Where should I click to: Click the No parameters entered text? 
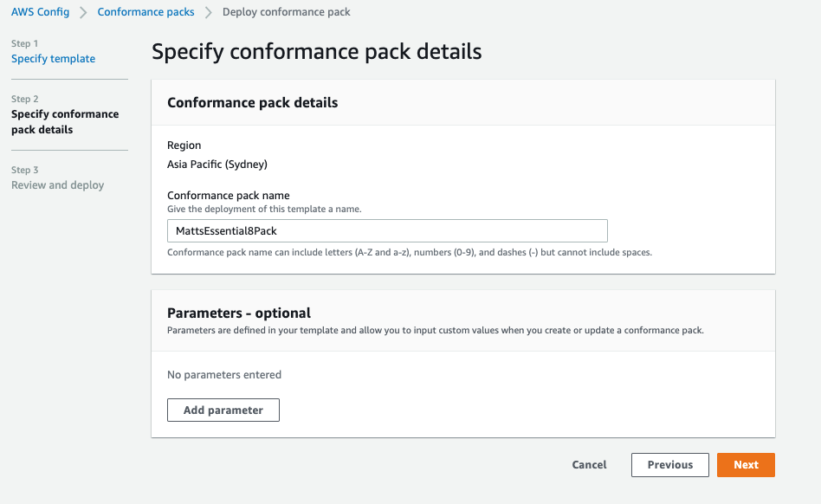click(x=224, y=375)
